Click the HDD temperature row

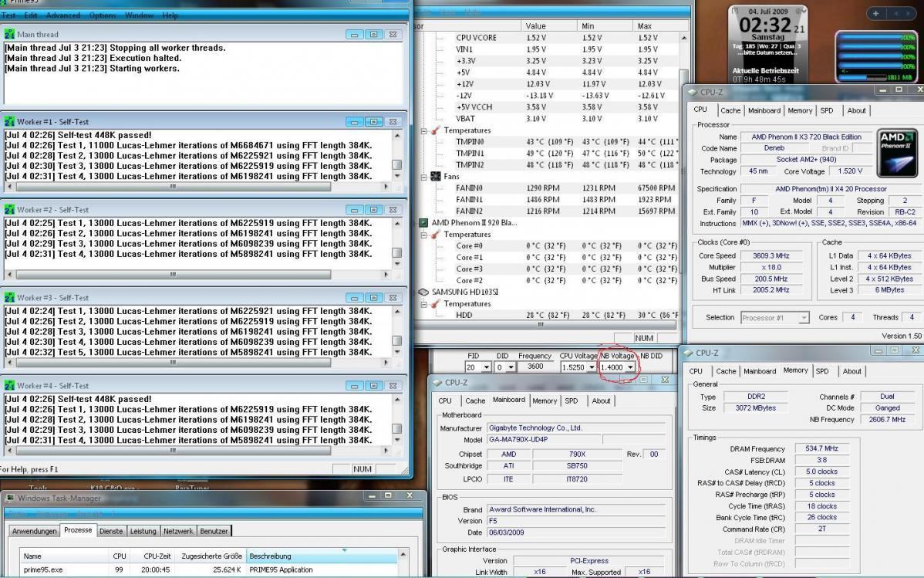(548, 315)
